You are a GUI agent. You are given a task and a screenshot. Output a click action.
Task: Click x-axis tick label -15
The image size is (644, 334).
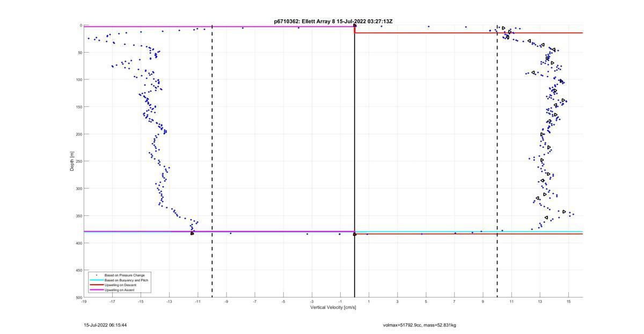click(x=141, y=301)
